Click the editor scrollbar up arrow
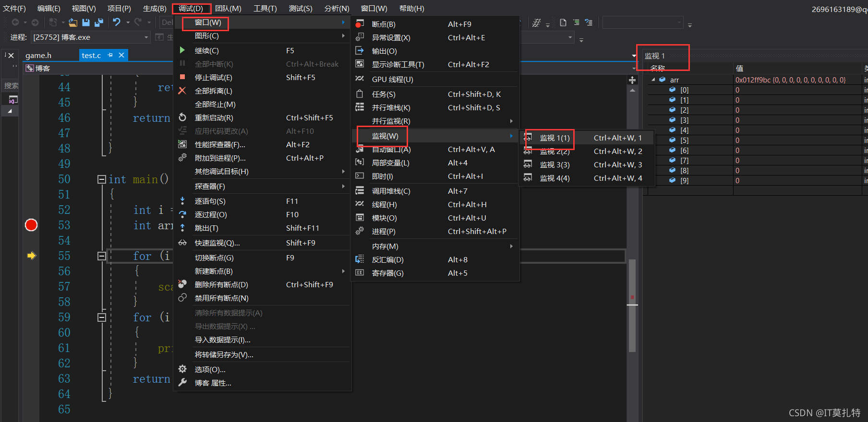The image size is (868, 422). coord(632,90)
